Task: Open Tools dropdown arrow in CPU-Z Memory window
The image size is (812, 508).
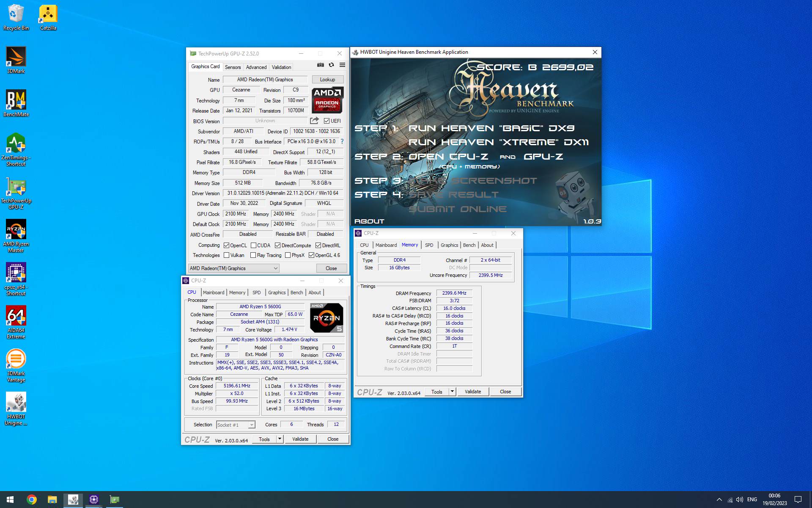Action: click(x=452, y=392)
